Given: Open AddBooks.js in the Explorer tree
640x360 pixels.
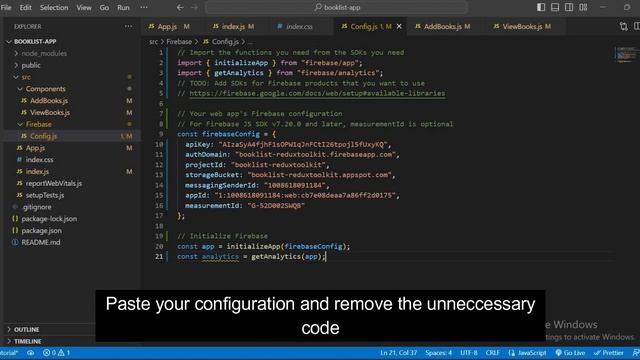Looking at the screenshot, I should click(49, 101).
